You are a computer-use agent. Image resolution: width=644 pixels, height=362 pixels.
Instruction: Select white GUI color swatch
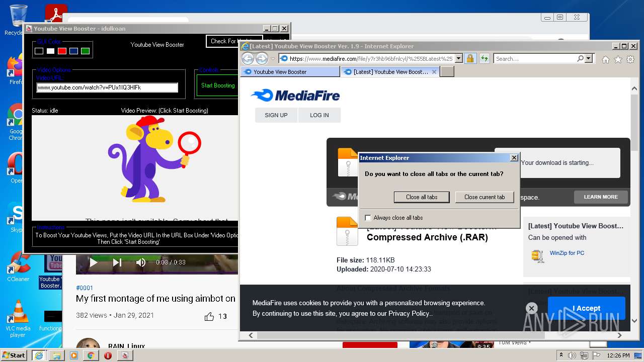click(x=50, y=51)
